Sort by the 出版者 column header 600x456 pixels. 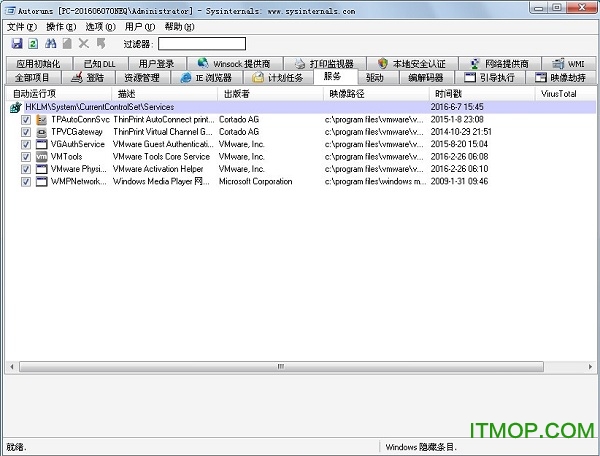pos(271,94)
